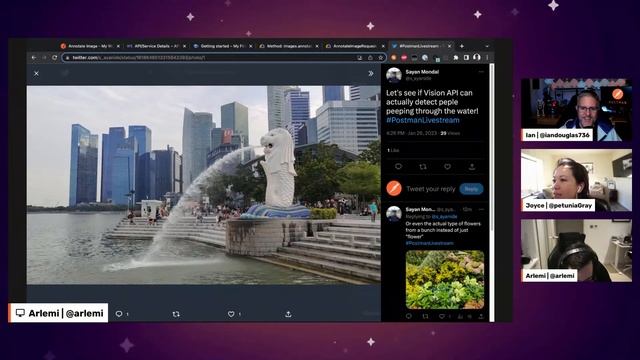Retweet using icon below the Merlion photo
640x360 pixels.
(x=176, y=314)
